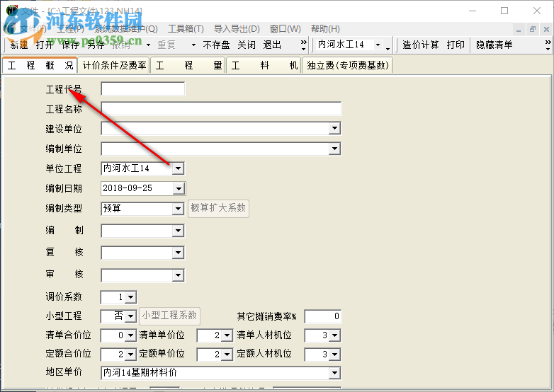
Task: Click the 隐藏清单 toolbar button
Action: pos(494,45)
